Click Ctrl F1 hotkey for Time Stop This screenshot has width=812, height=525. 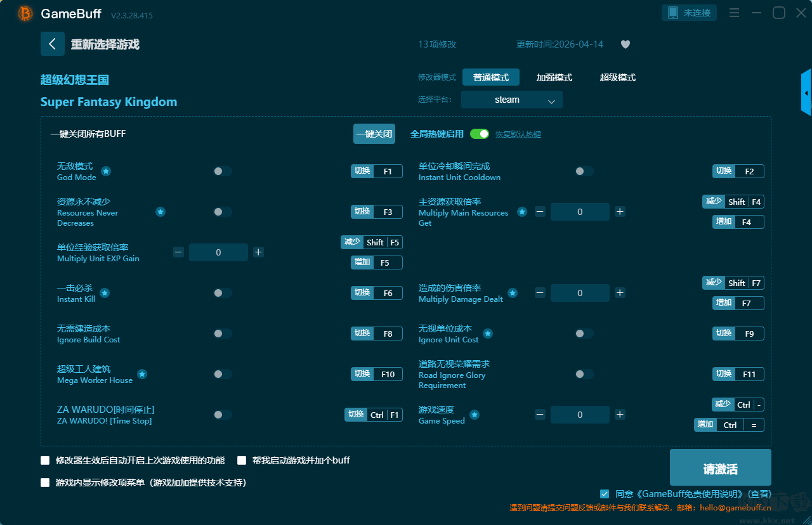[x=374, y=415]
